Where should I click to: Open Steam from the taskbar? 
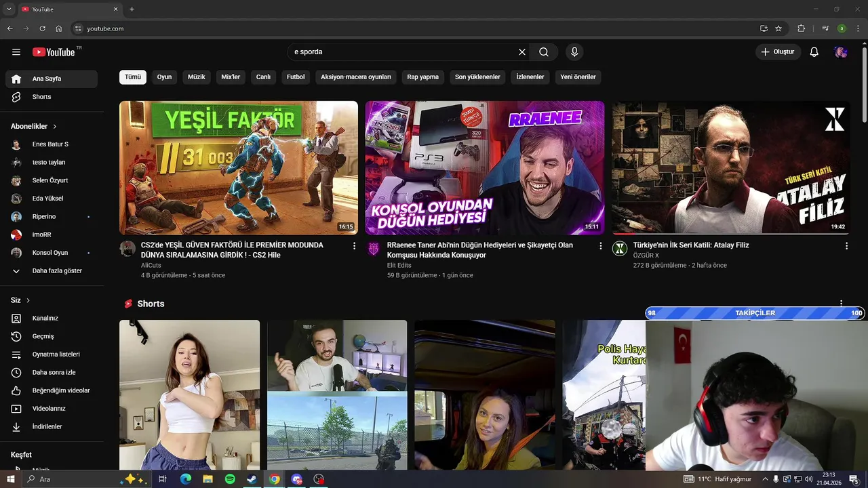[252, 479]
